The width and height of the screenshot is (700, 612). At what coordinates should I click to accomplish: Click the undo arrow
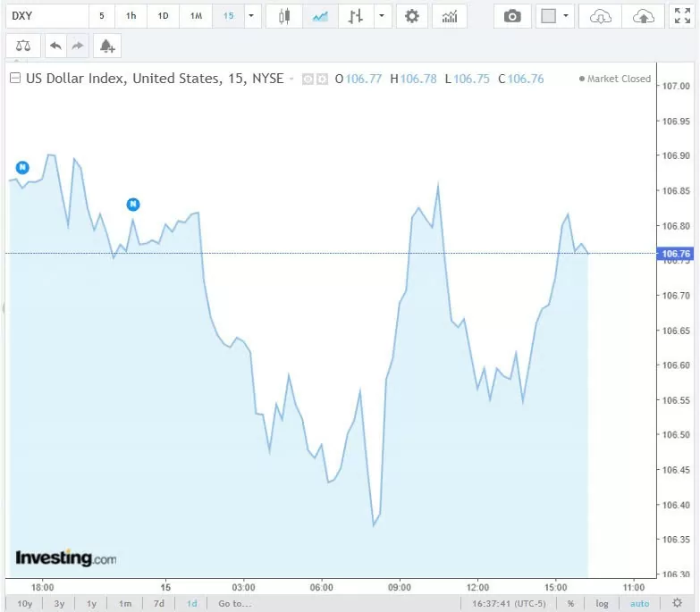(55, 46)
